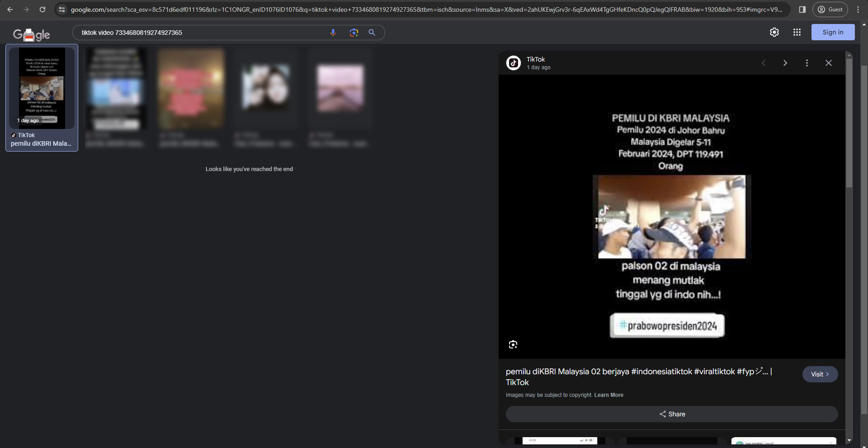Open preview panel more options menu
Screen dimensions: 868x448
click(807, 63)
